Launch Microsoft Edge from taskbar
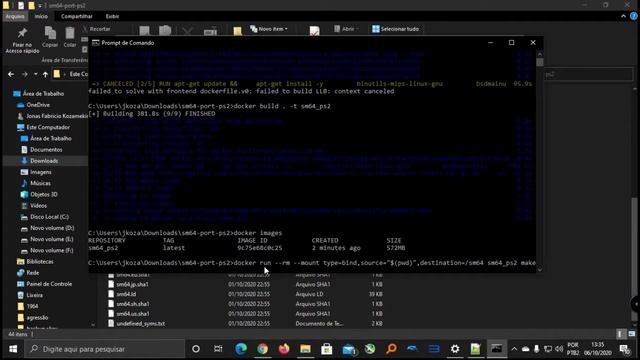The image size is (640, 360). (x=241, y=349)
